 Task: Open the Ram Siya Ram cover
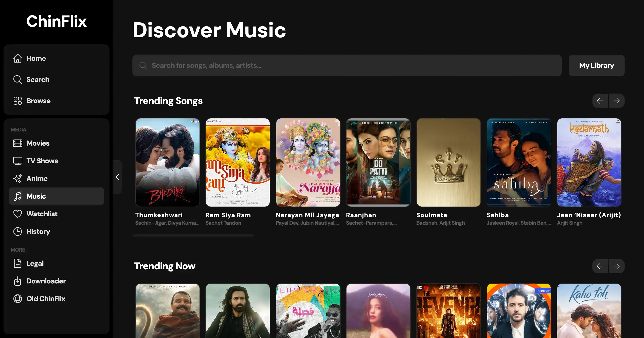click(238, 163)
